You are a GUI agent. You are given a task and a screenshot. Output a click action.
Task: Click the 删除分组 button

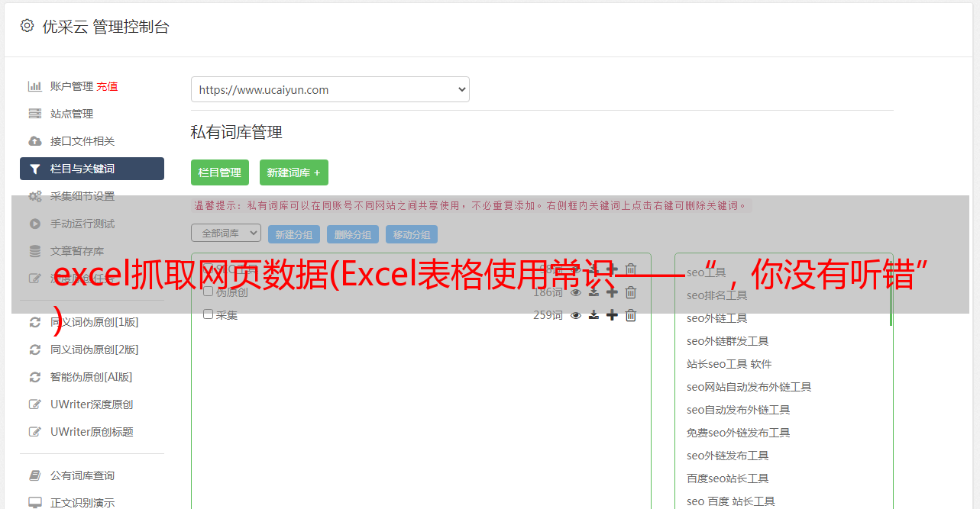[x=353, y=234]
